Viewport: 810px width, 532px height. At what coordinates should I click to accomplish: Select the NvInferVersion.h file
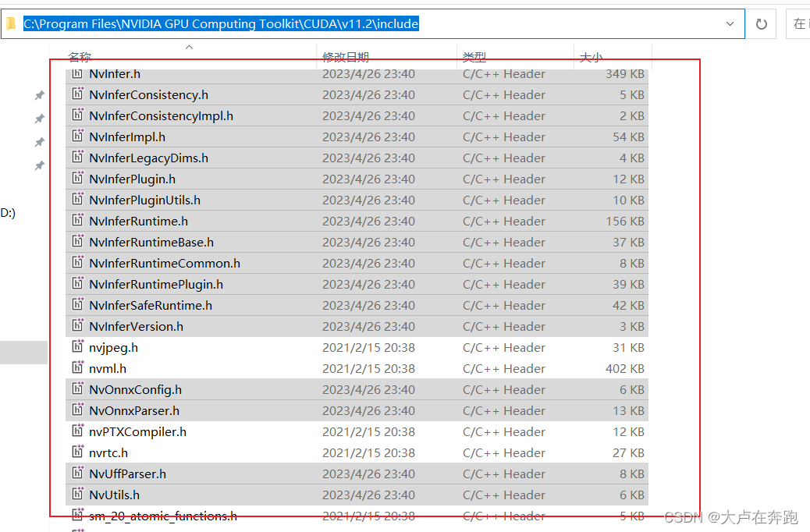click(134, 326)
